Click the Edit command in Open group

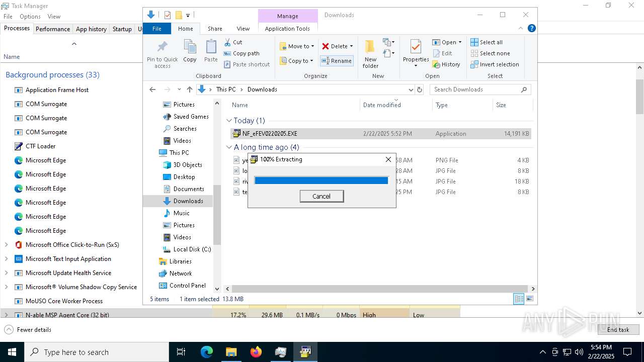pyautogui.click(x=442, y=53)
